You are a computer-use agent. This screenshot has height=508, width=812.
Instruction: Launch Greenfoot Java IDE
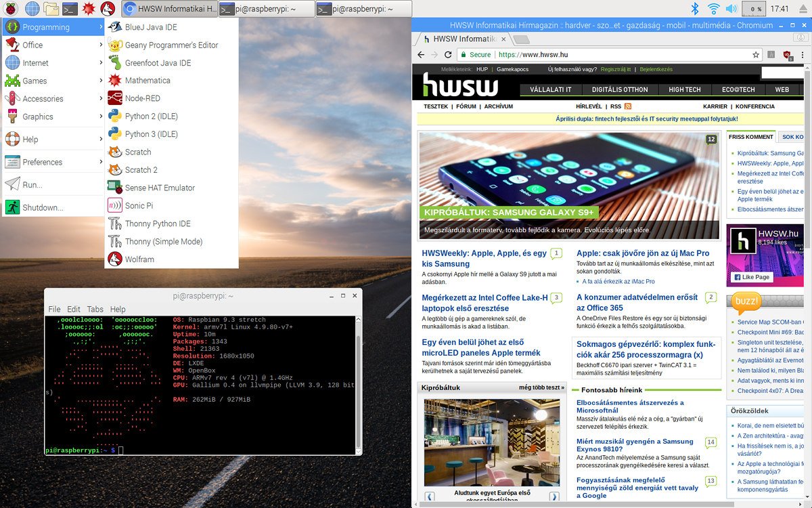click(x=171, y=62)
